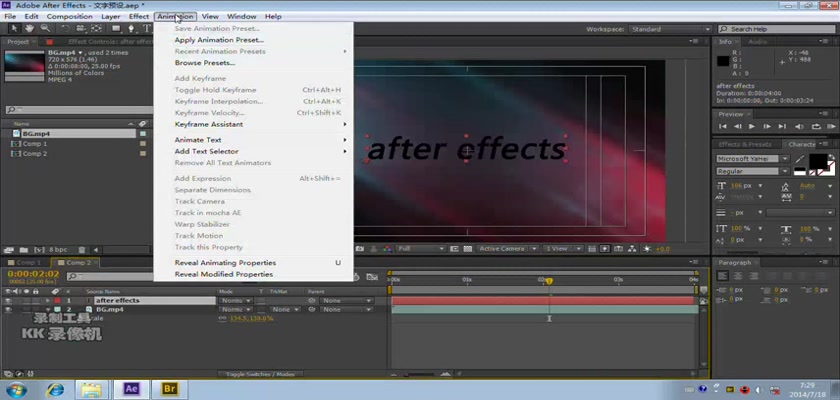Switch to the Effects & Presets tab

pos(745,145)
